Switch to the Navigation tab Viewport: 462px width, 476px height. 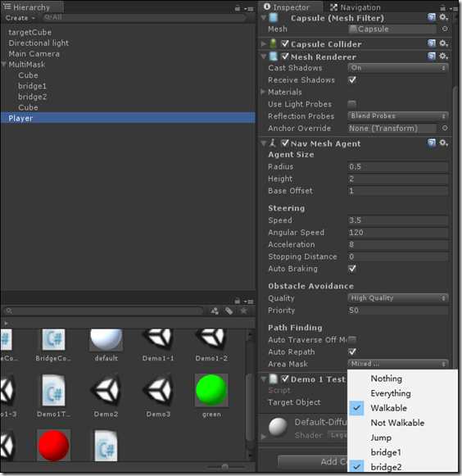tap(356, 7)
